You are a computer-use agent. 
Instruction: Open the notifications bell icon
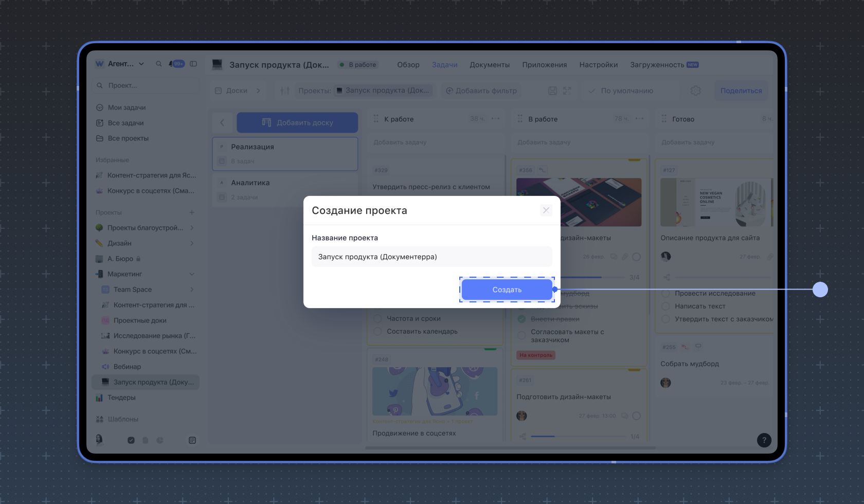(171, 64)
